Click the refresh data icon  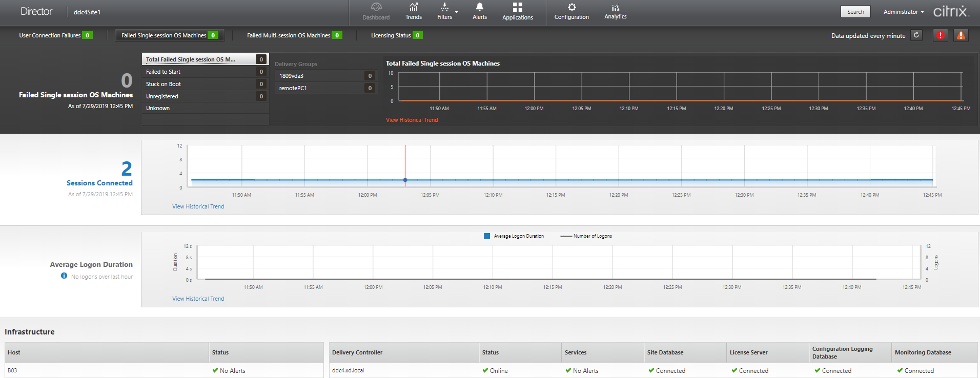pyautogui.click(x=916, y=35)
